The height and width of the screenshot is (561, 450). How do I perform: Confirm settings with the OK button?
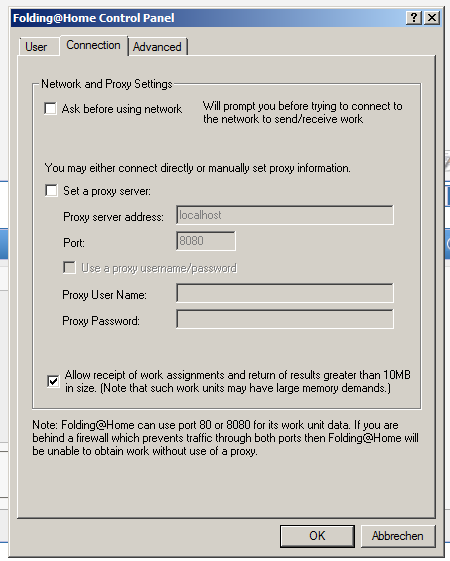point(317,536)
